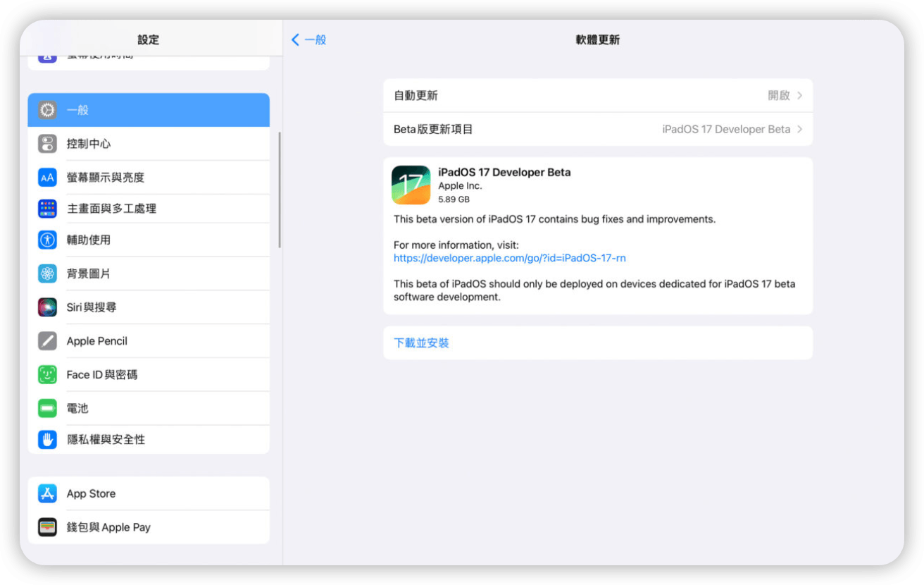Open Apple Pencil settings row
The image size is (924, 585).
click(x=149, y=341)
